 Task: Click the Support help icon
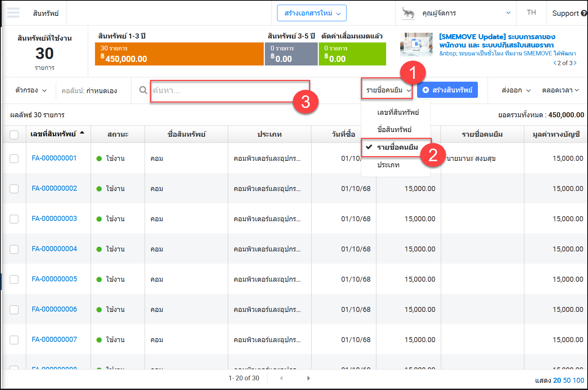[584, 13]
